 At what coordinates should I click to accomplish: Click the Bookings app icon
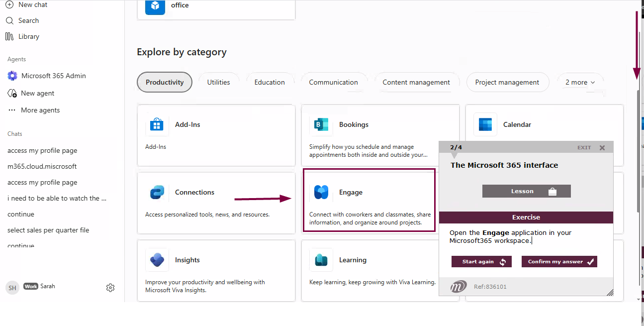tap(321, 124)
